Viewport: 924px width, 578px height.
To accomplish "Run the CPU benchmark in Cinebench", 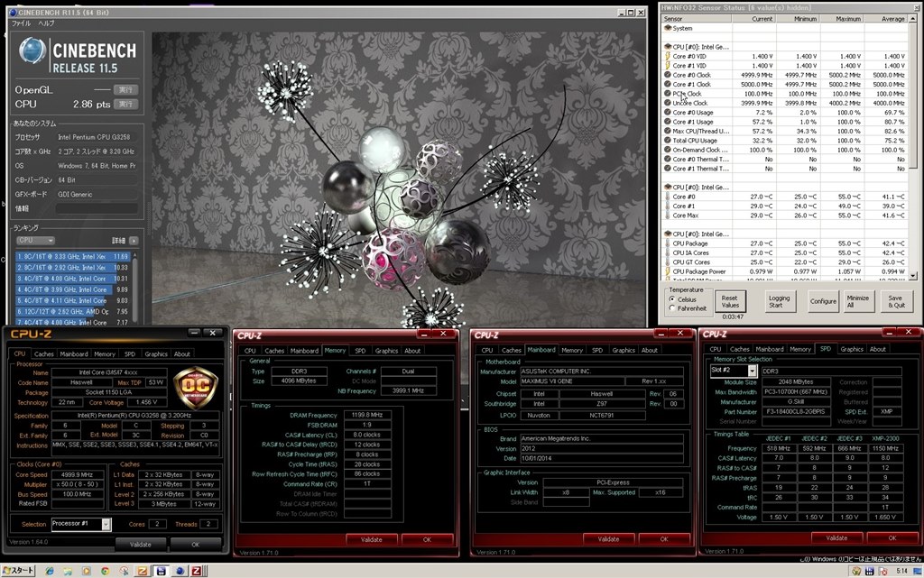I will (125, 104).
